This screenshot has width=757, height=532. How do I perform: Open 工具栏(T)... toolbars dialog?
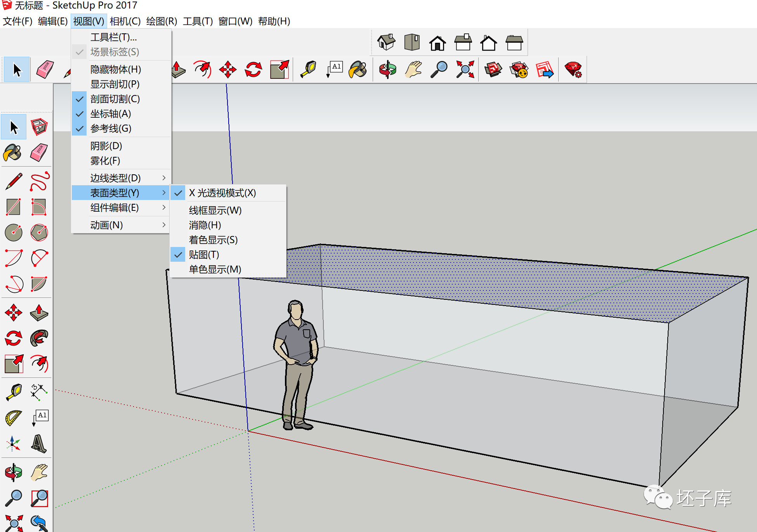pos(121,37)
